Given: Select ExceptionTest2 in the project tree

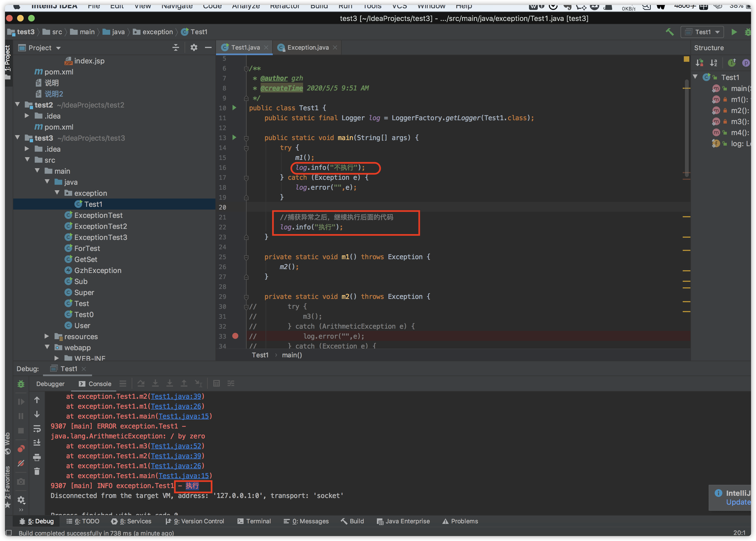Looking at the screenshot, I should click(100, 226).
